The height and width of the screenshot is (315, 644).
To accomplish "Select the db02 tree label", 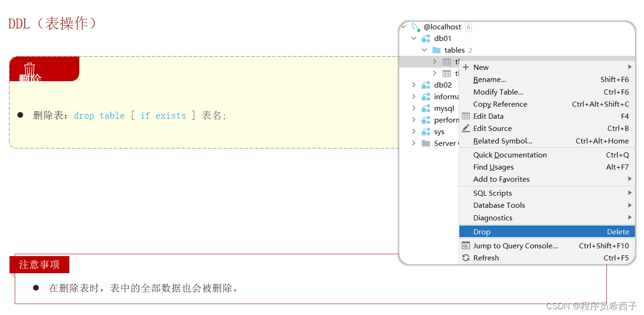I will pos(443,85).
